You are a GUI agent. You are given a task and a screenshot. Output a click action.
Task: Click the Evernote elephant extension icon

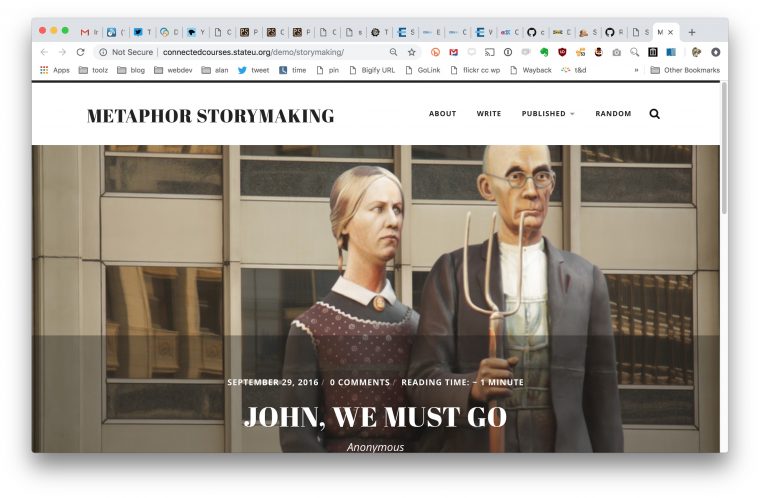point(544,52)
